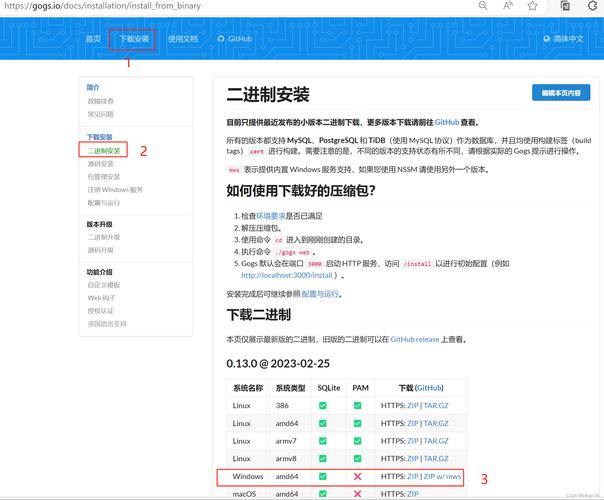Image resolution: width=604 pixels, height=500 pixels.
Task: Select 常见问题 in the docs sidebar
Action: coord(101,114)
